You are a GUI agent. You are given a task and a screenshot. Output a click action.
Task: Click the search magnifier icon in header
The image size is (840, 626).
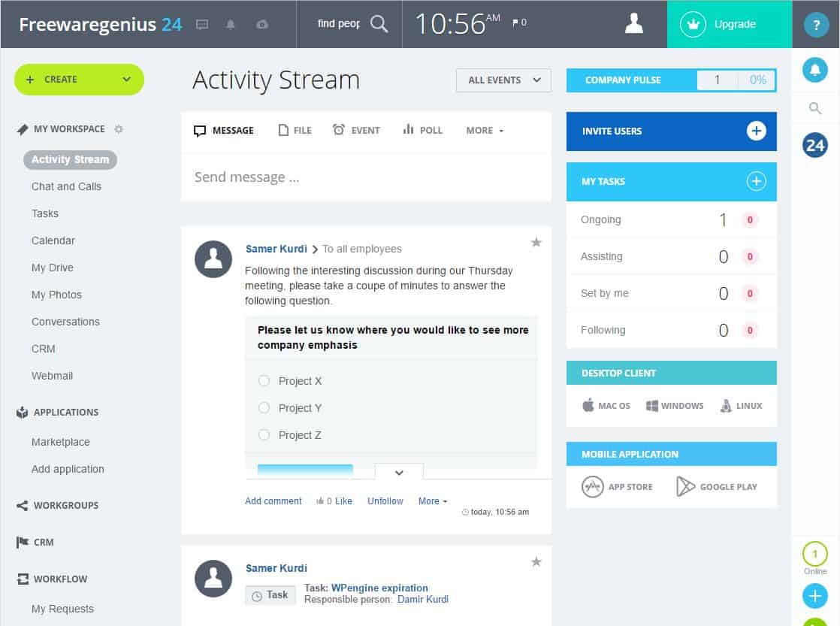point(379,24)
